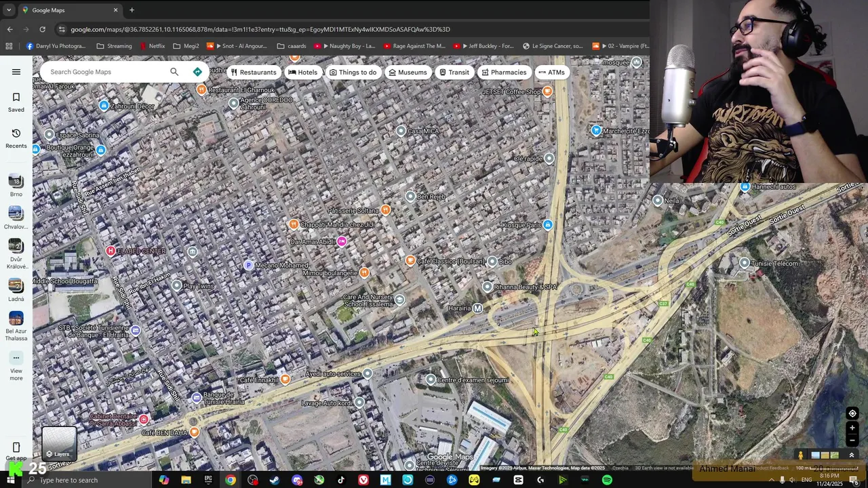Click the Dar Amar Abidli lodging pin
The image size is (868, 488).
tap(342, 242)
